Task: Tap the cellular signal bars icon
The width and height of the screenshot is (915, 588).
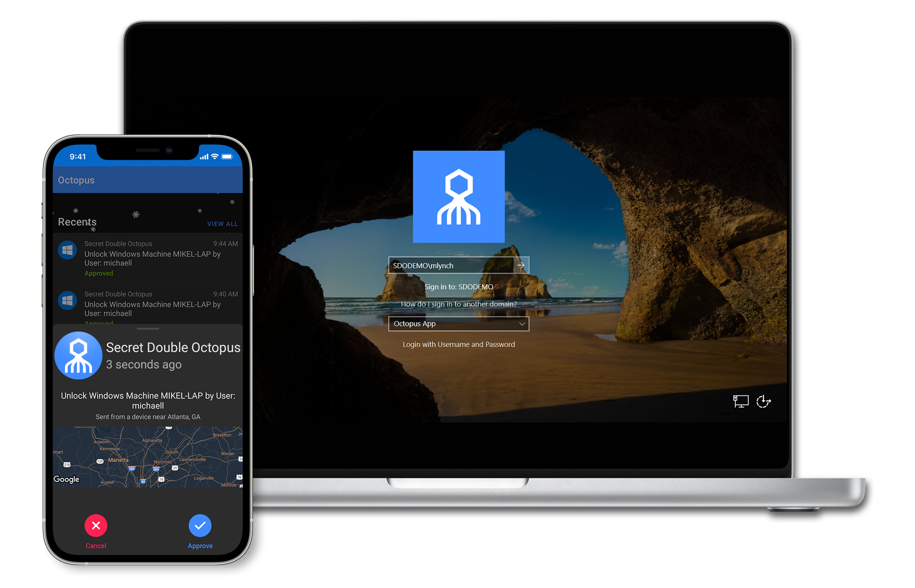Action: pyautogui.click(x=204, y=157)
